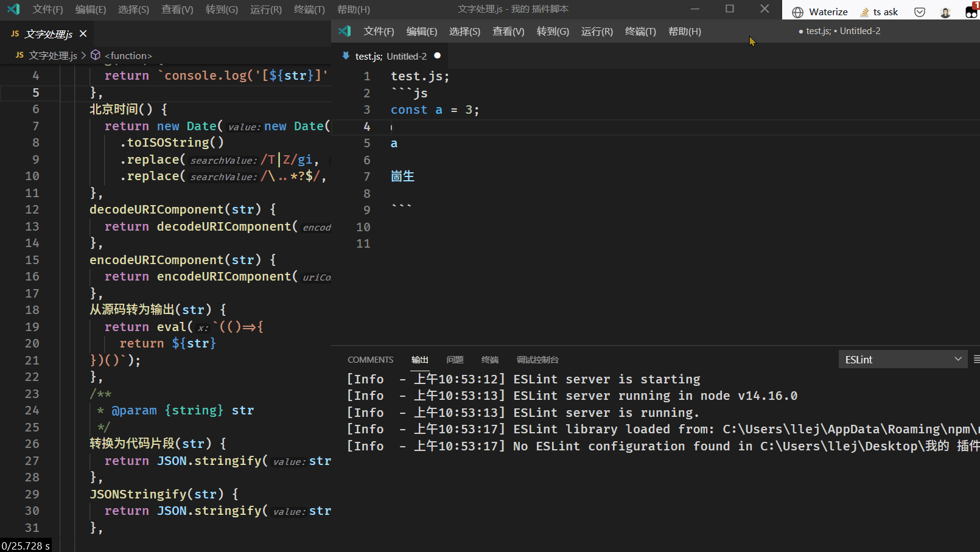This screenshot has height=552, width=980.
Task: Open 文件(F) menu in the Untitled-2 window
Action: point(379,32)
